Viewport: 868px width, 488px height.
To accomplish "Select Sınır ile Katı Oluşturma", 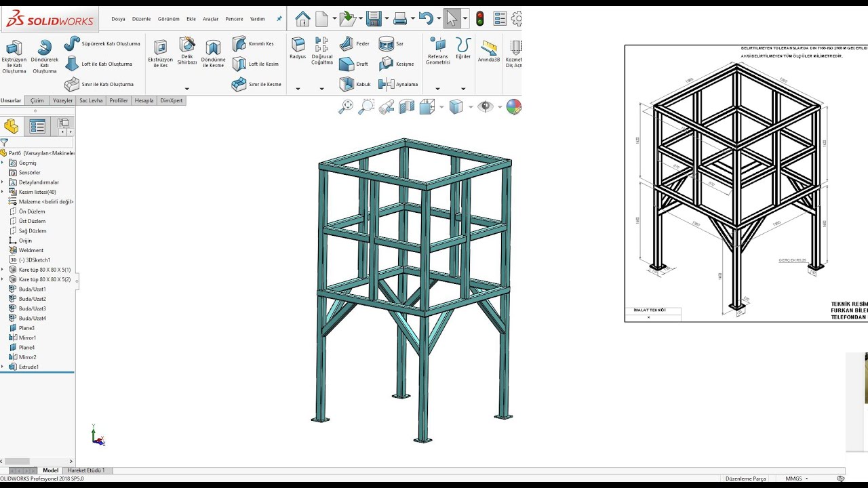I will point(99,84).
